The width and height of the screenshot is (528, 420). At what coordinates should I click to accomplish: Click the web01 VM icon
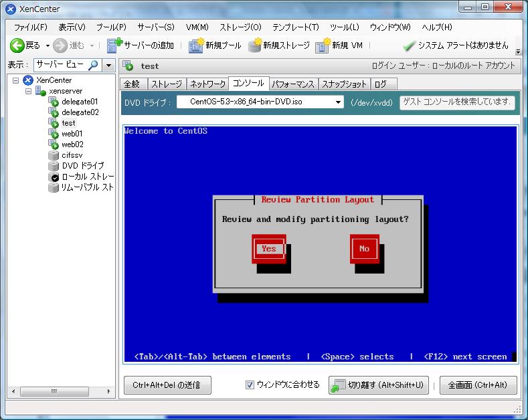54,134
